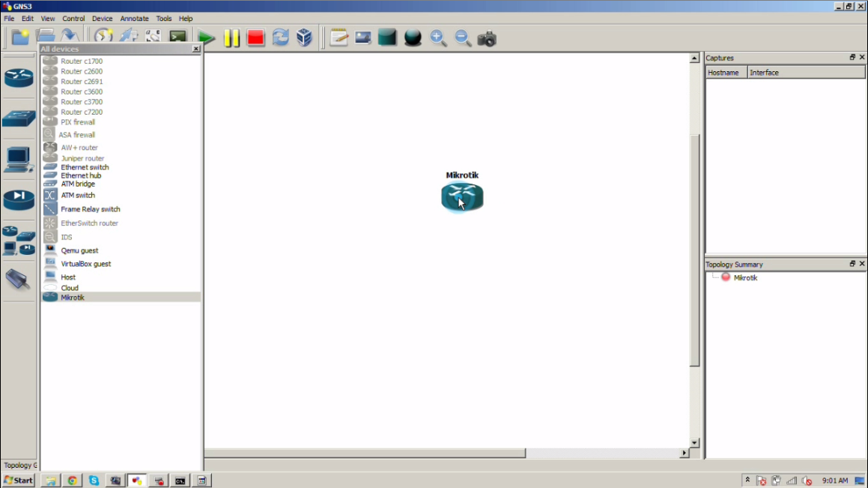Start all devices with green play button
The height and width of the screenshot is (488, 868).
pyautogui.click(x=207, y=38)
